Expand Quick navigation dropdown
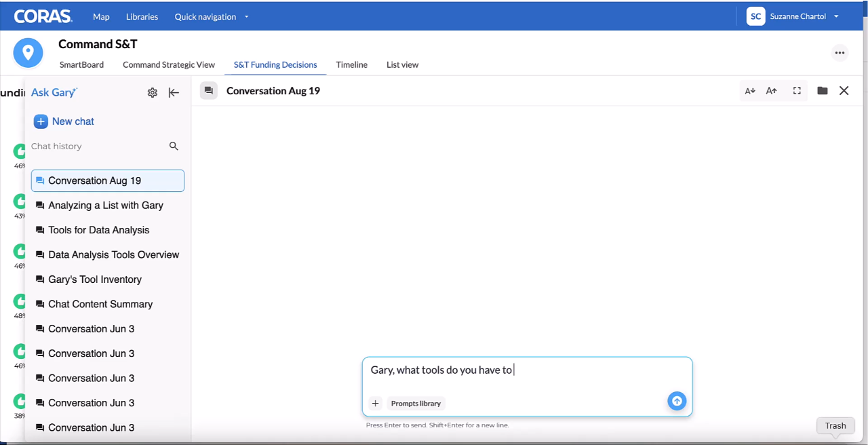868x445 pixels. click(212, 17)
